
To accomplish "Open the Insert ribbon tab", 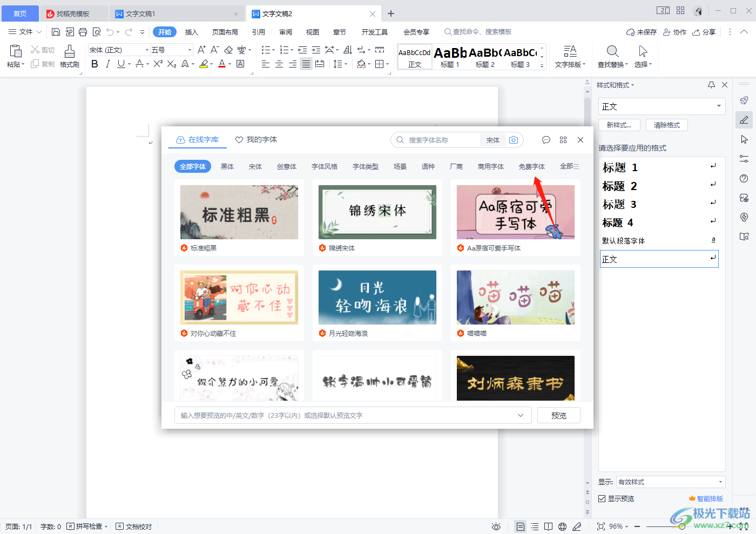I will click(192, 32).
